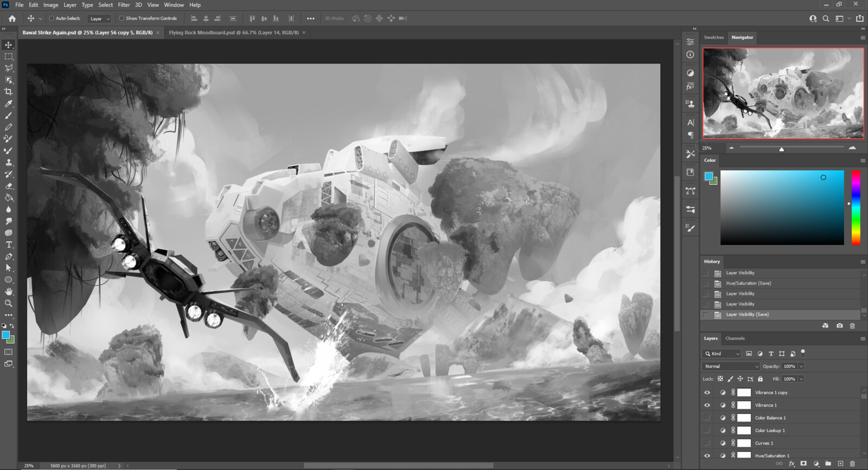This screenshot has height=470, width=868.
Task: Select the Polygonal Lasso tool
Action: (9, 68)
